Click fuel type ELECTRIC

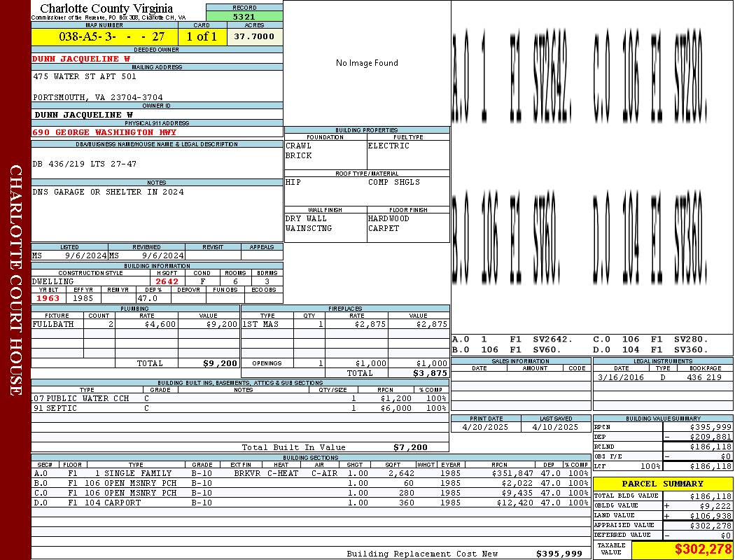tap(388, 146)
